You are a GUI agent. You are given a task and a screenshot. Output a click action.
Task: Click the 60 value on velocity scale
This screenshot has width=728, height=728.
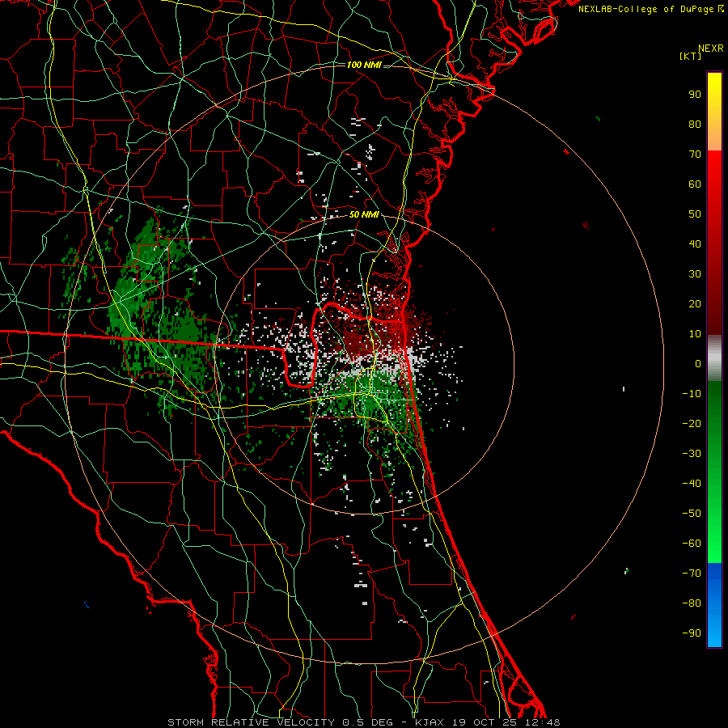coord(695,184)
